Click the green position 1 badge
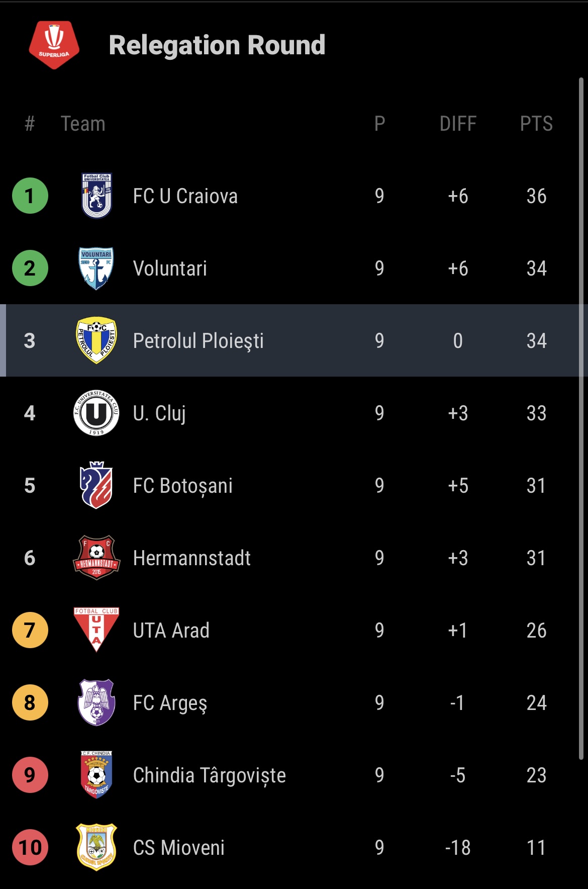This screenshot has height=889, width=588. click(30, 196)
